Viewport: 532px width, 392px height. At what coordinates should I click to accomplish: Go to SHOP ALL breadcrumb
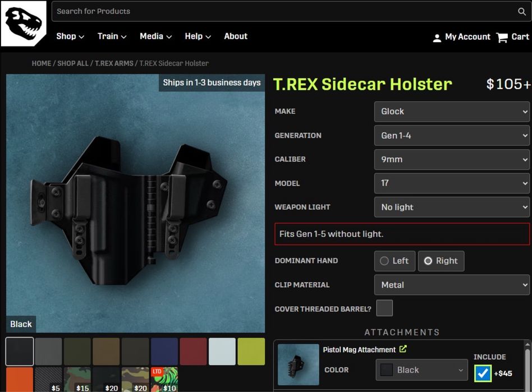pyautogui.click(x=72, y=63)
